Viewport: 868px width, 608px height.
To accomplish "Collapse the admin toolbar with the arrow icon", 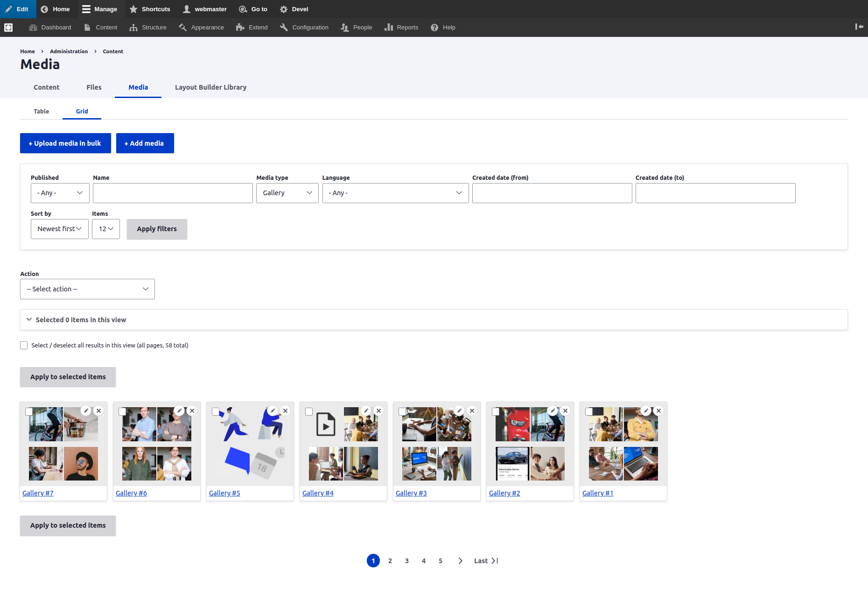I will pyautogui.click(x=859, y=27).
